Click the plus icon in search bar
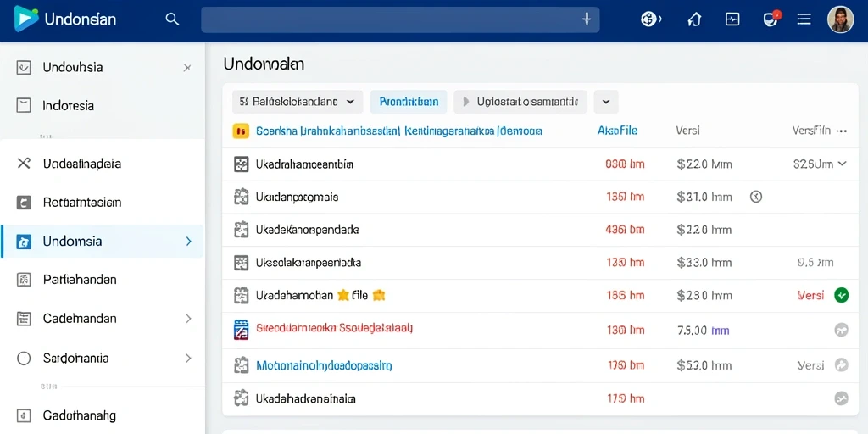The width and height of the screenshot is (868, 434). 587,19
